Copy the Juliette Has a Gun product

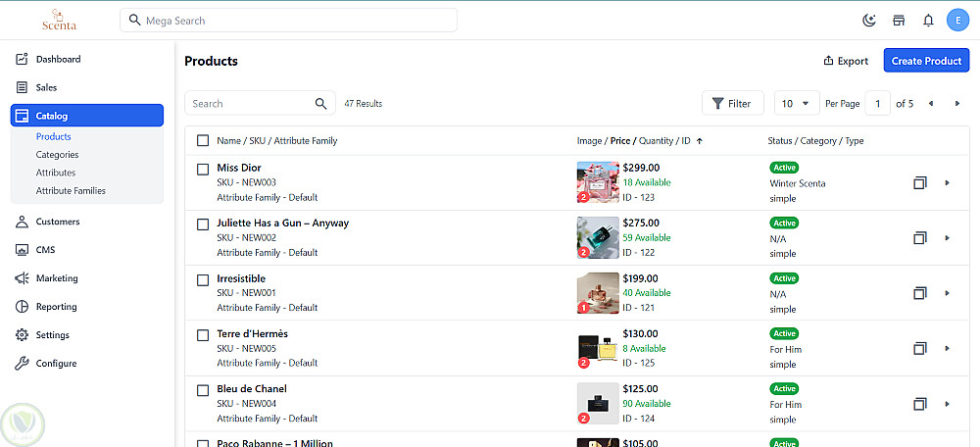919,237
